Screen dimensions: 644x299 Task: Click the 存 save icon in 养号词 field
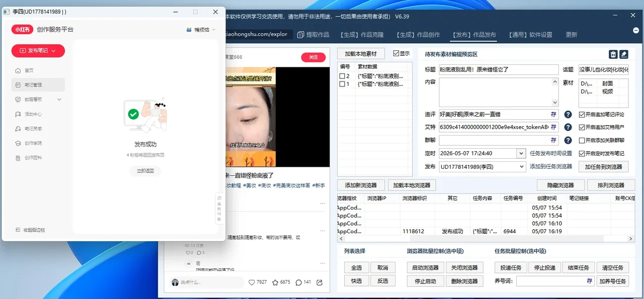589,281
